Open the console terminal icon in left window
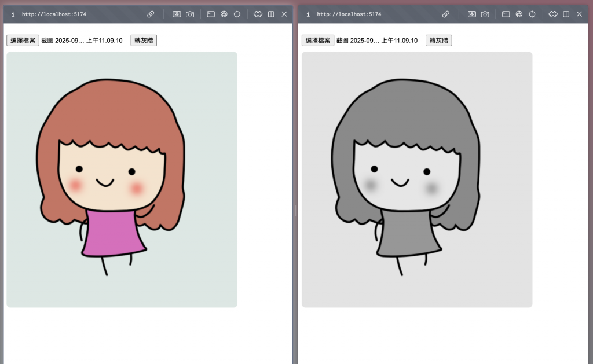The width and height of the screenshot is (593, 364). coord(211,14)
